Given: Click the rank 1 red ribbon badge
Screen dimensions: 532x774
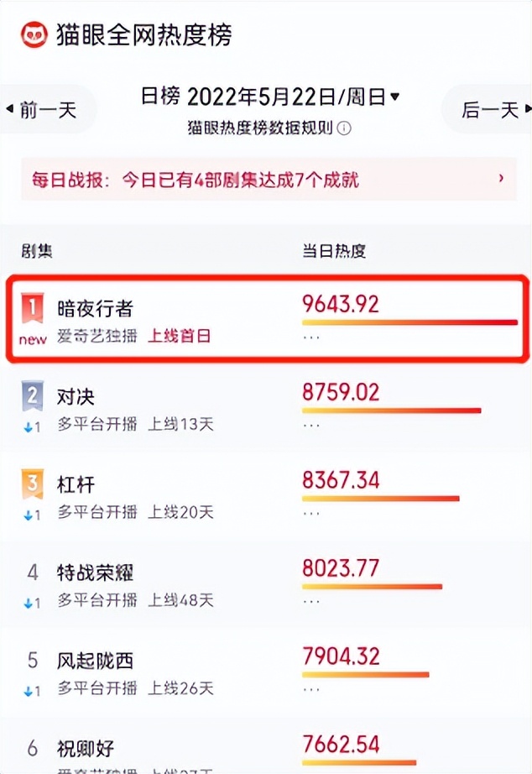Looking at the screenshot, I should click(32, 308).
